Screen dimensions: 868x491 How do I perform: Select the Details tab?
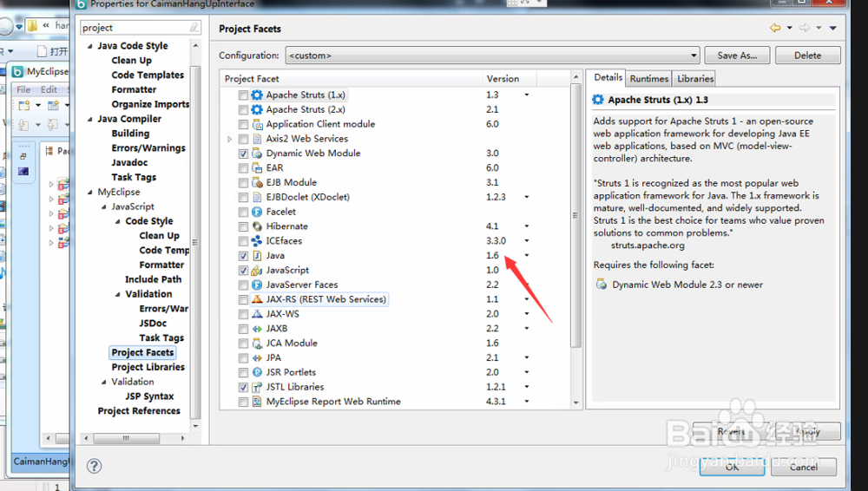click(x=608, y=77)
